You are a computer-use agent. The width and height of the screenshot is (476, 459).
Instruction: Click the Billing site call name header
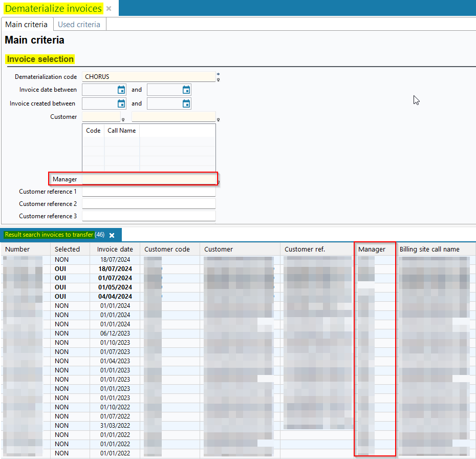click(429, 249)
